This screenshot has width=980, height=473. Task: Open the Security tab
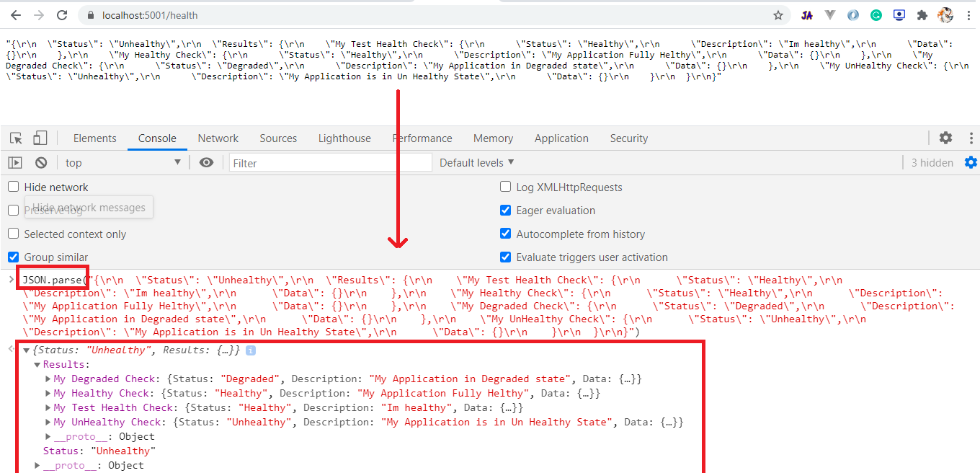(628, 138)
